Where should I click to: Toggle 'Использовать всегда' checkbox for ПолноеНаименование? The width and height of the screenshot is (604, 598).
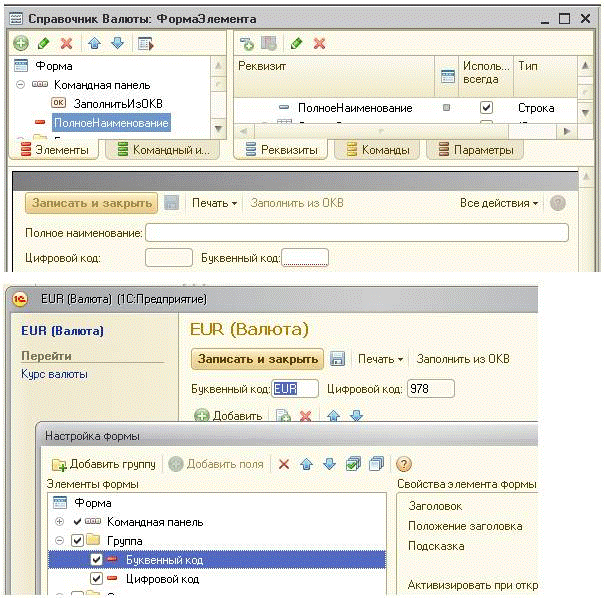point(486,107)
